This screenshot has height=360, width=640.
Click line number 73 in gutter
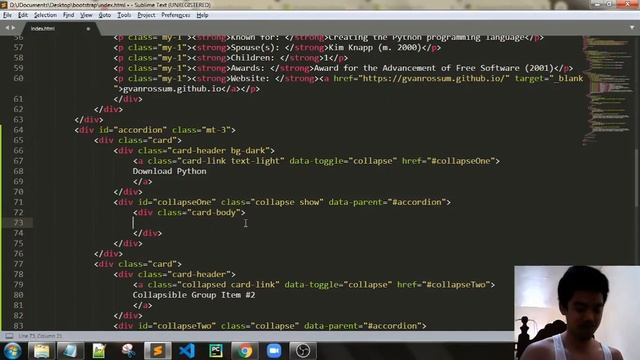tap(18, 222)
